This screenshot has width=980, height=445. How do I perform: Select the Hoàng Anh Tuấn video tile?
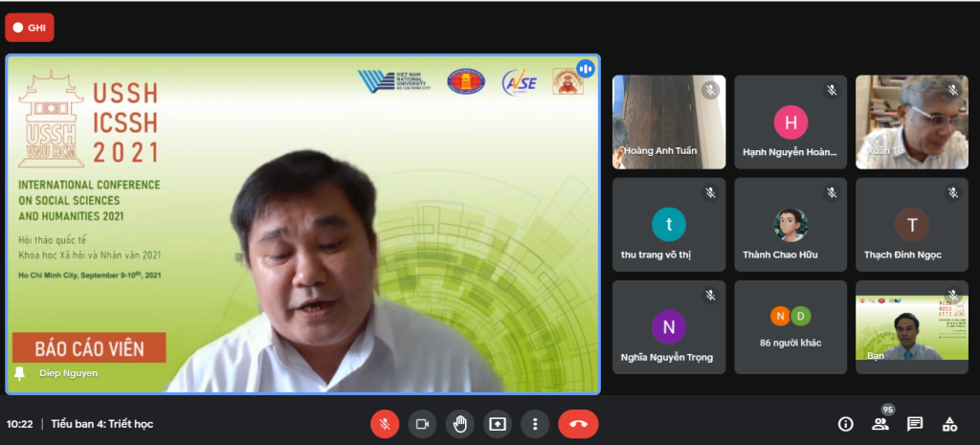(x=669, y=122)
